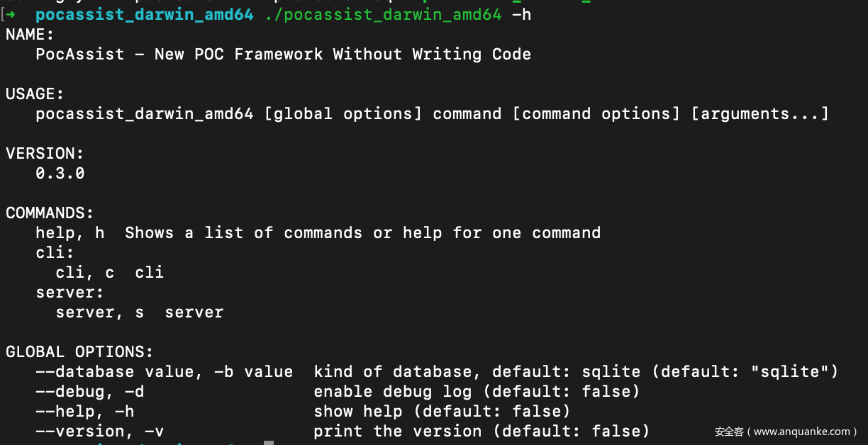Viewport: 868px width, 445px height.
Task: Click the NAME: section heading
Action: [x=30, y=34]
